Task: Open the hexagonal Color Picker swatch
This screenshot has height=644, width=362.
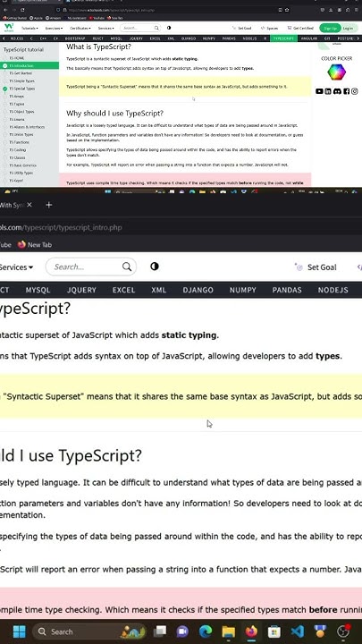Action: click(x=337, y=72)
